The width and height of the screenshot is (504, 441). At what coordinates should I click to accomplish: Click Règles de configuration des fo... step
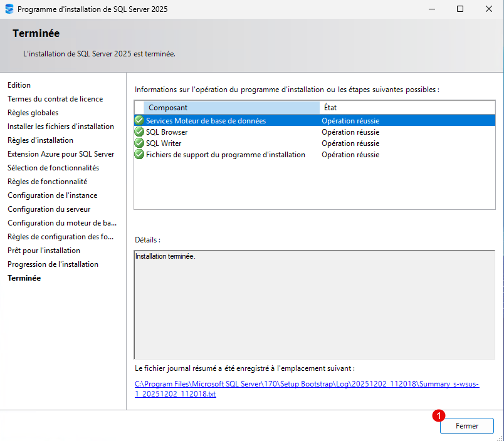60,237
